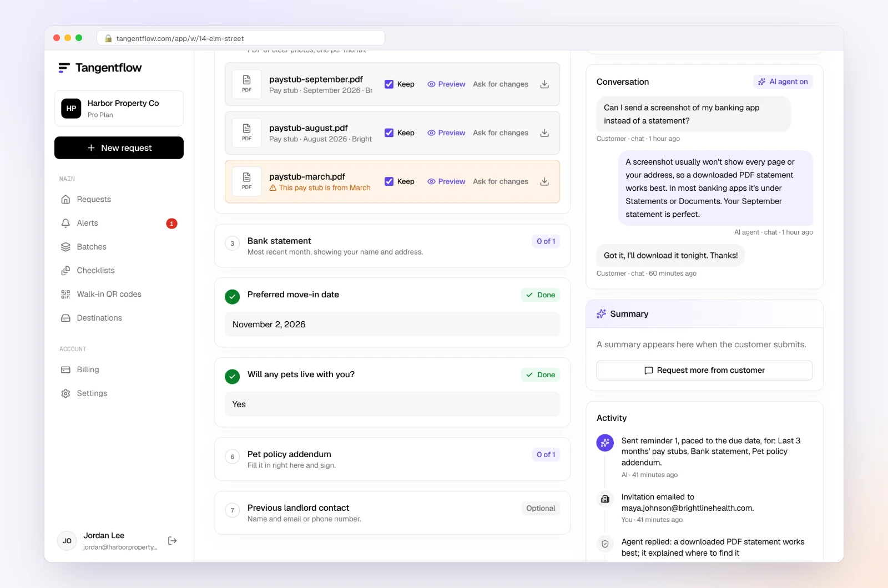Viewport: 888px width, 588px height.
Task: Open the Harbor Property Co workspace switcher
Action: [119, 109]
